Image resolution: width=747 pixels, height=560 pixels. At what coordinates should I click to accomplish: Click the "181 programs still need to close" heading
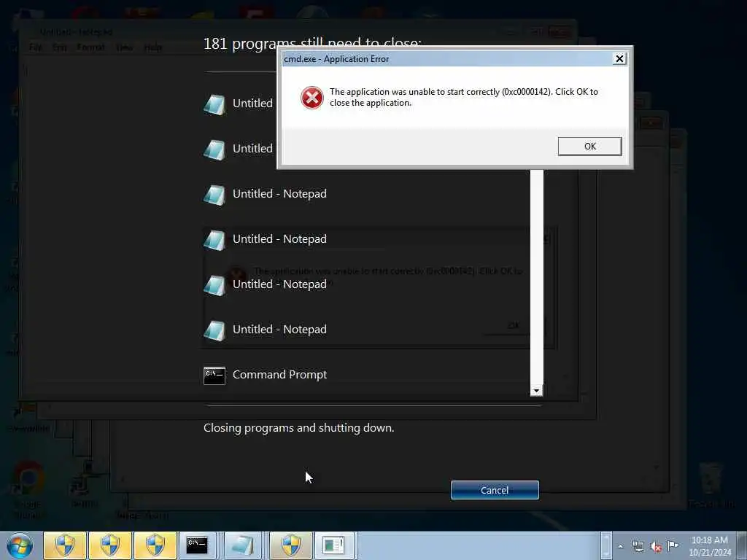point(312,44)
